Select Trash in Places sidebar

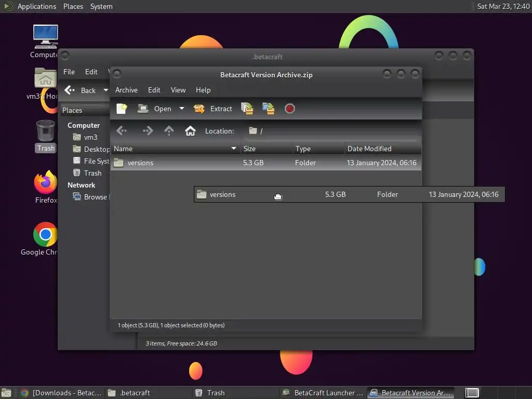87,173
